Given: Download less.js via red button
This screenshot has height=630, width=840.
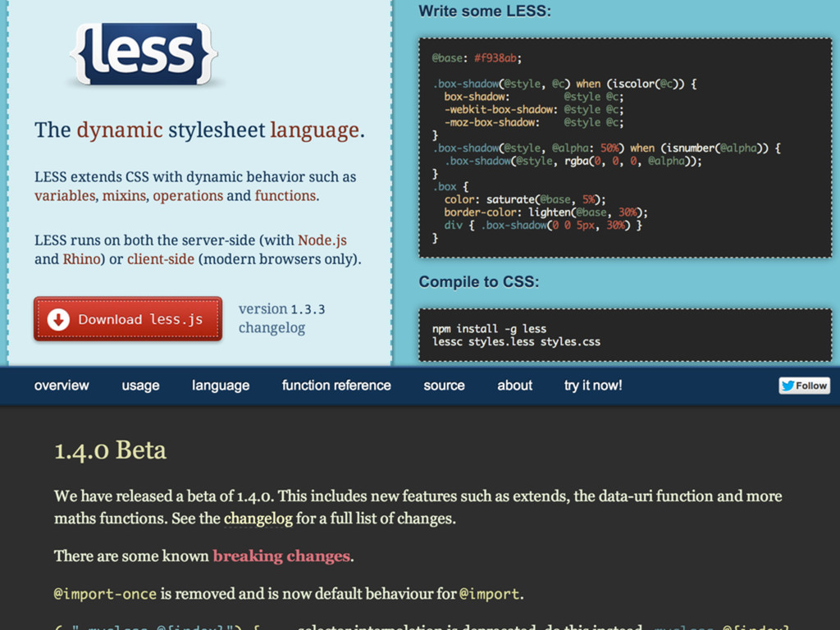Looking at the screenshot, I should (128, 319).
